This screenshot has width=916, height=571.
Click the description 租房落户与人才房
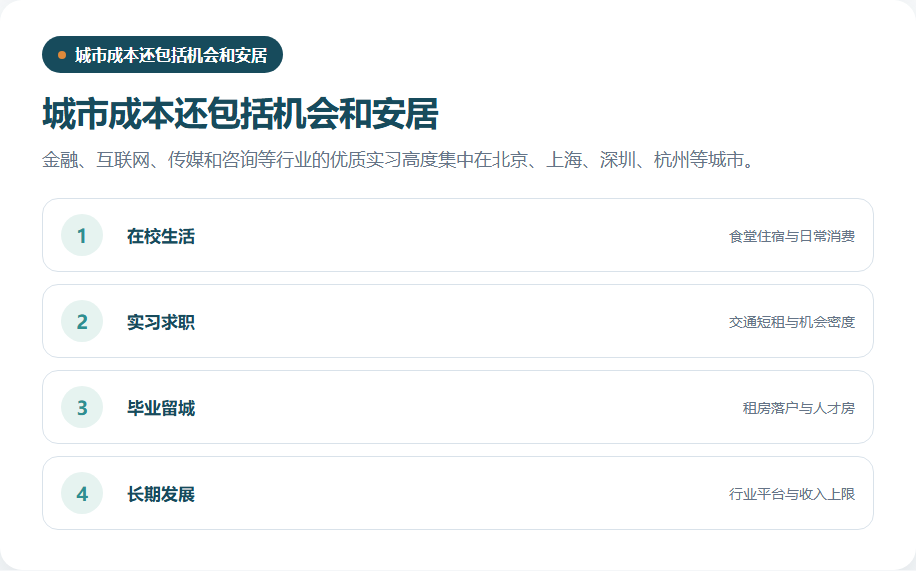click(799, 408)
